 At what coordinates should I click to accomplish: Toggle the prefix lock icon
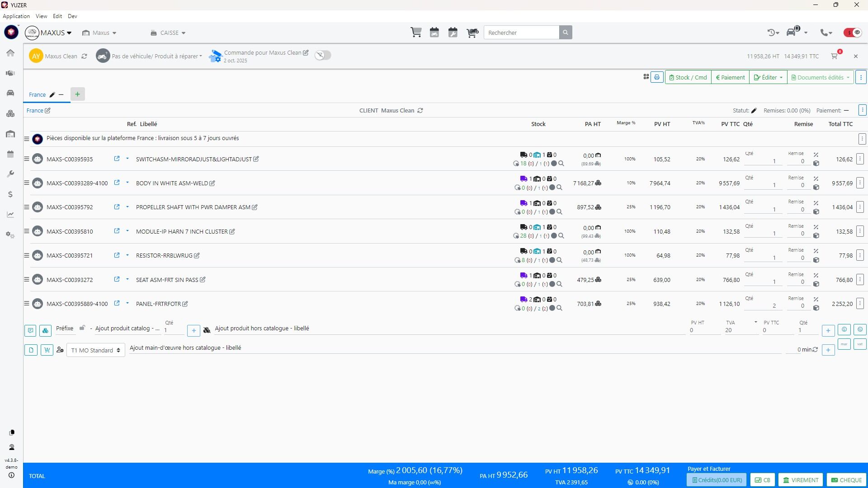click(82, 328)
